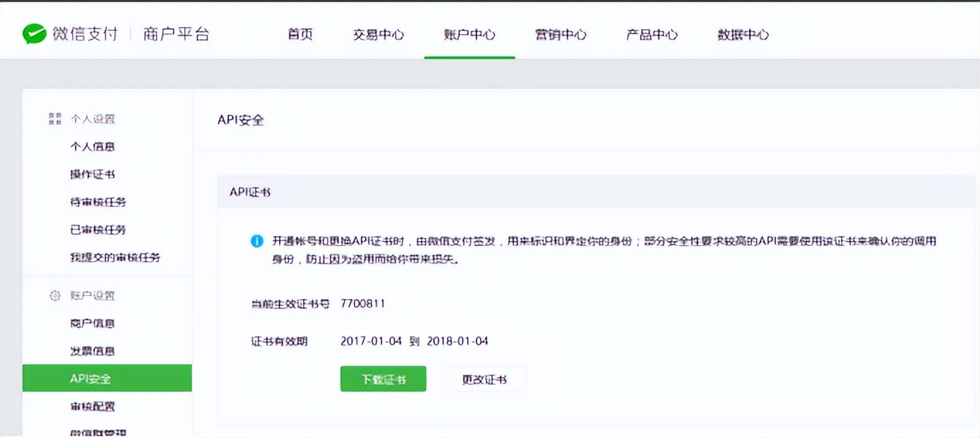Open 数据中心
The image size is (980, 438).
(x=741, y=34)
